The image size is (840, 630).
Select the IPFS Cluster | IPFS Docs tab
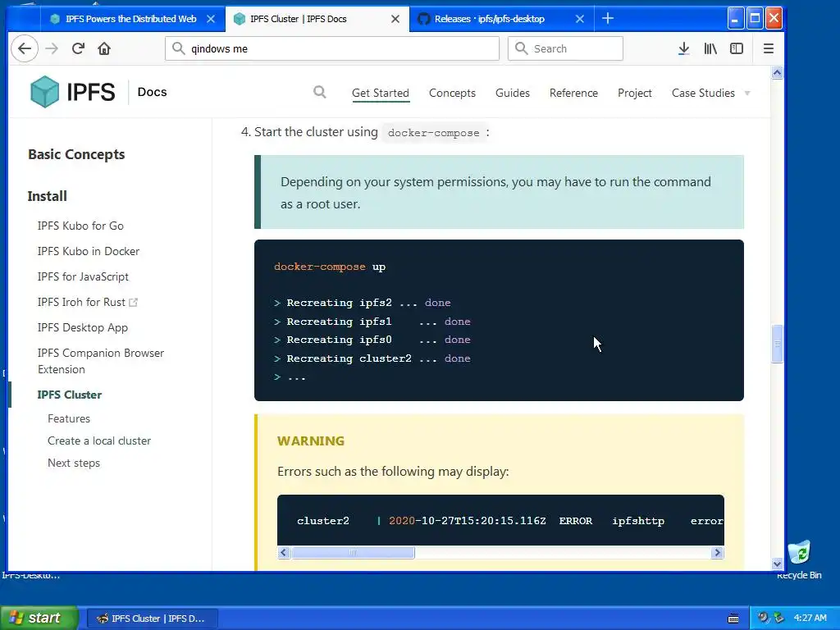(x=317, y=19)
